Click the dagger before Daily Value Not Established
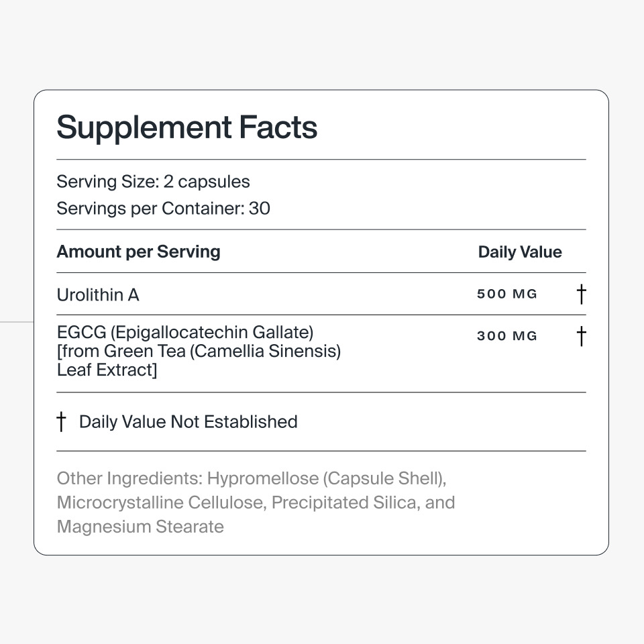This screenshot has height=644, width=644. 62,422
